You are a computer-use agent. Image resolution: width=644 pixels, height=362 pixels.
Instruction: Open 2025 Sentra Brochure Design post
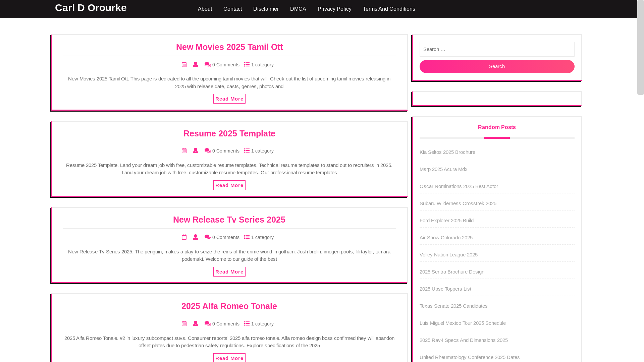tap(452, 272)
